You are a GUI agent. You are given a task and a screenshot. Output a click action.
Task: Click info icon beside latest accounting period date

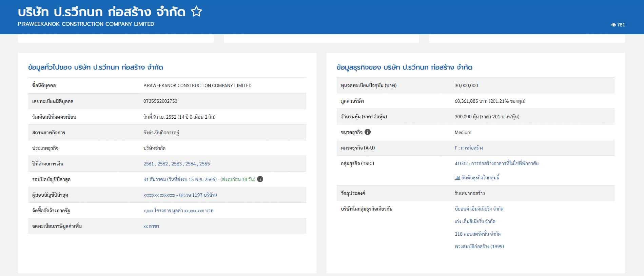[x=260, y=179]
